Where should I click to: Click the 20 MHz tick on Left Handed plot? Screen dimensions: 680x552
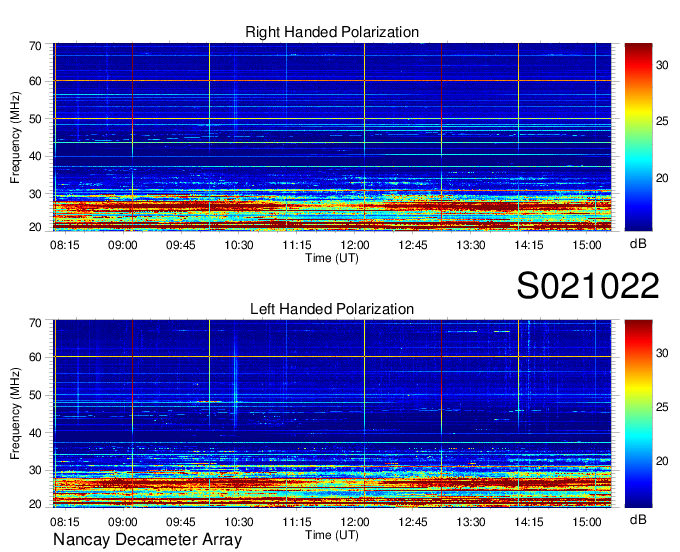click(x=35, y=504)
